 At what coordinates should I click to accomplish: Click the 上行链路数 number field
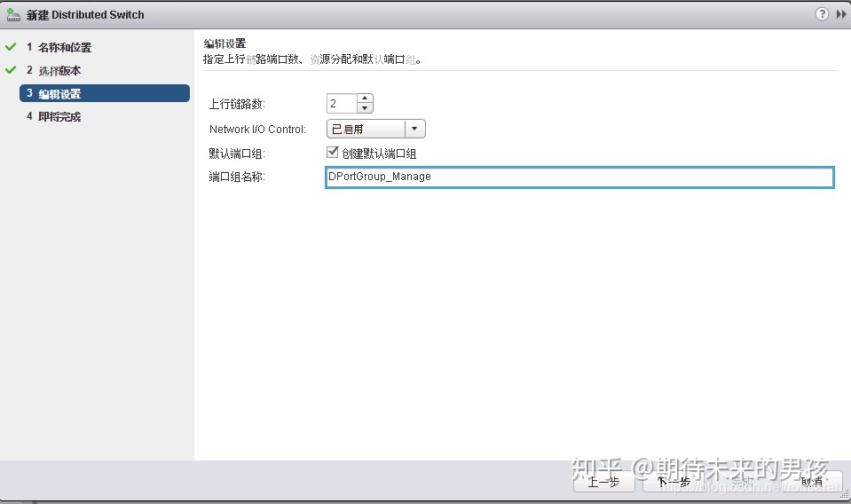342,103
